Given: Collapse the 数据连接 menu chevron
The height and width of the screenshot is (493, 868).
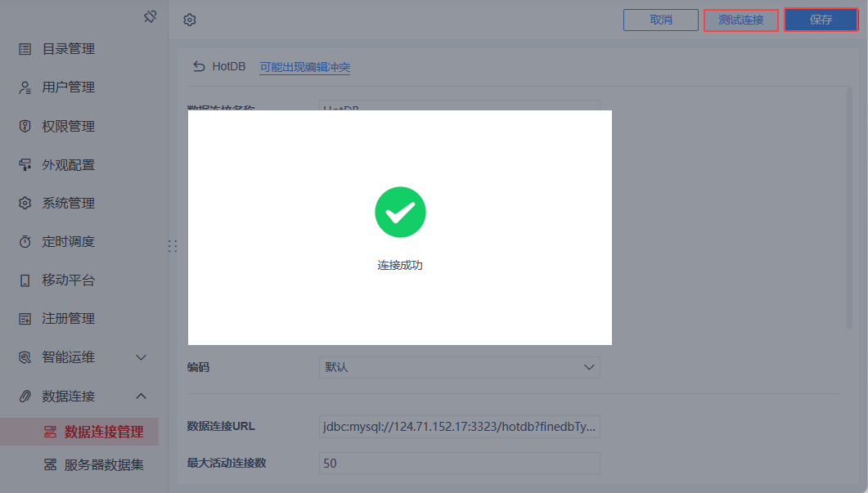Looking at the screenshot, I should click(142, 397).
